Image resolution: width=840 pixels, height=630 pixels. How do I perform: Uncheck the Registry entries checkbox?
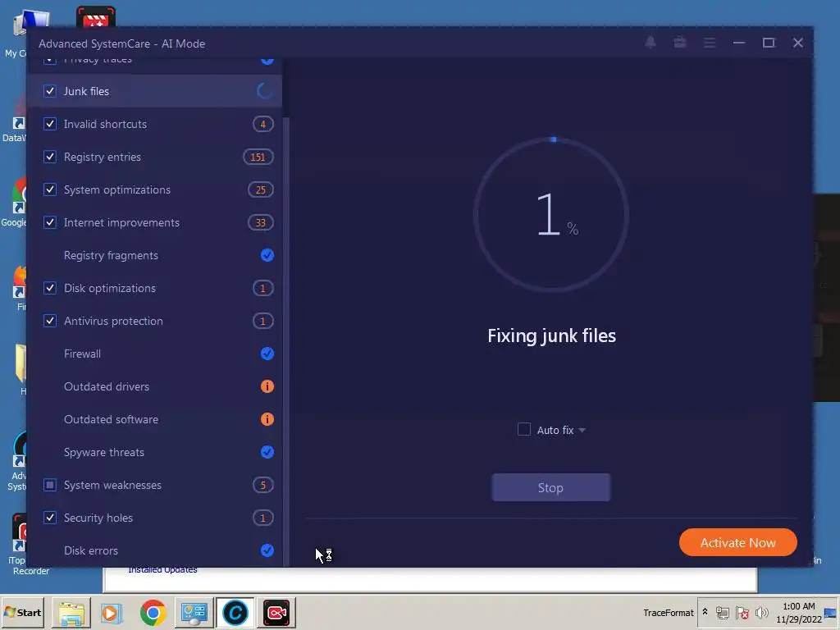50,157
